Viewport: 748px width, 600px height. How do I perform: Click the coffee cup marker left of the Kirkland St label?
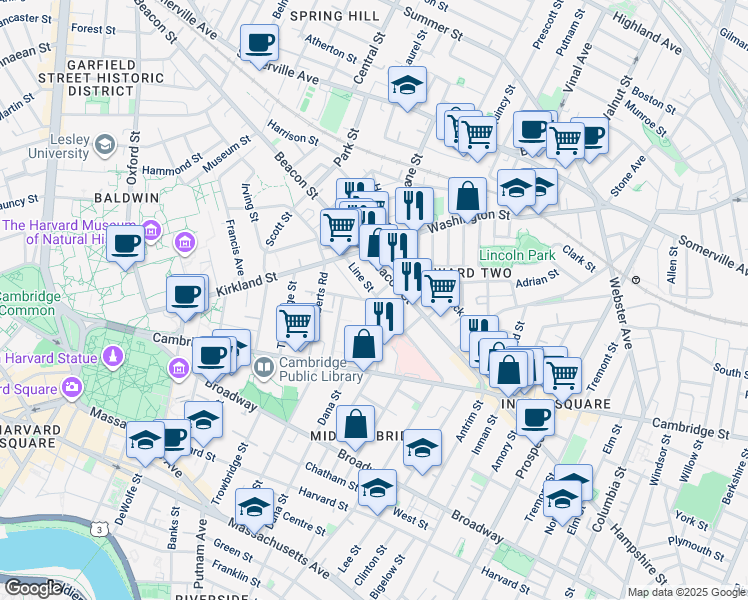click(x=186, y=296)
